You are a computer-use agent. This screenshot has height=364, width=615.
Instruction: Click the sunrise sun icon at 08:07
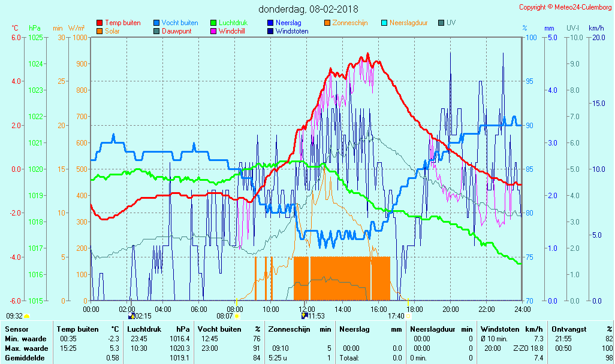click(237, 316)
